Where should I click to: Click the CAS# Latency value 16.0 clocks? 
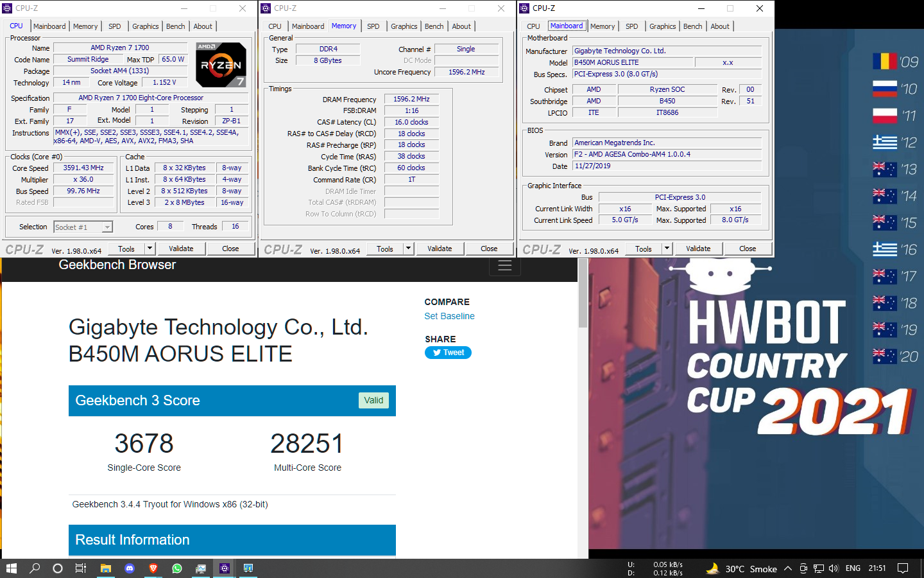pyautogui.click(x=411, y=122)
